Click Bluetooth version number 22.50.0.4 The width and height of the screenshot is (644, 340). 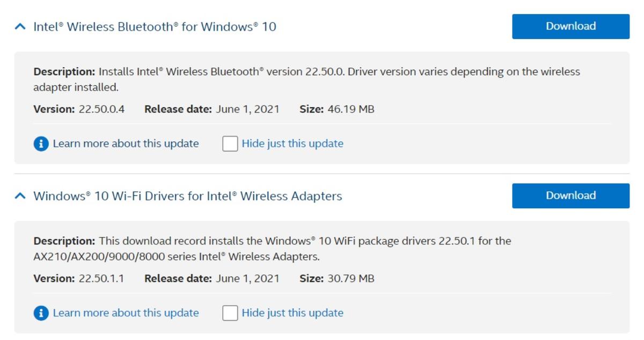(101, 110)
